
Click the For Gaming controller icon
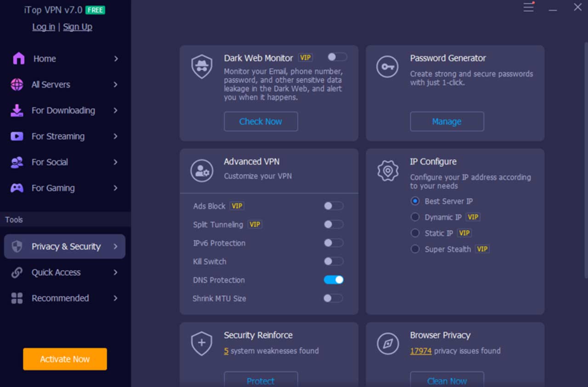click(x=16, y=188)
